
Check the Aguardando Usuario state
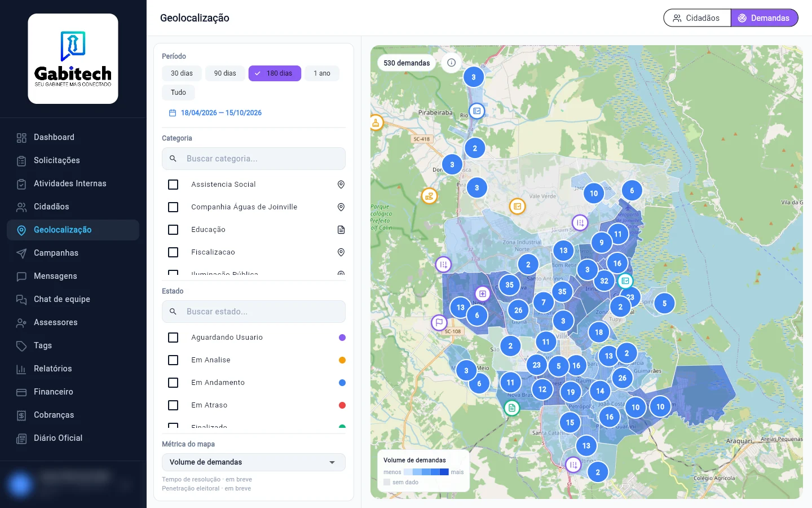pos(173,338)
